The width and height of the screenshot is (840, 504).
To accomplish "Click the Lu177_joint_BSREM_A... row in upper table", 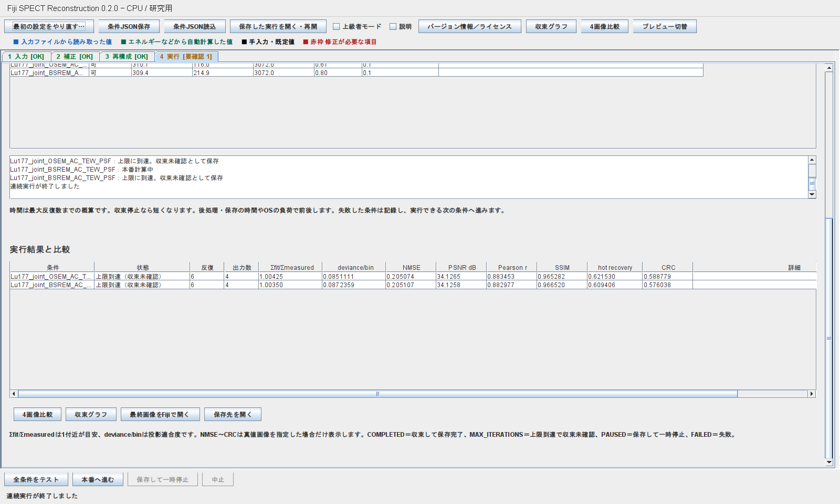I will pyautogui.click(x=356, y=73).
